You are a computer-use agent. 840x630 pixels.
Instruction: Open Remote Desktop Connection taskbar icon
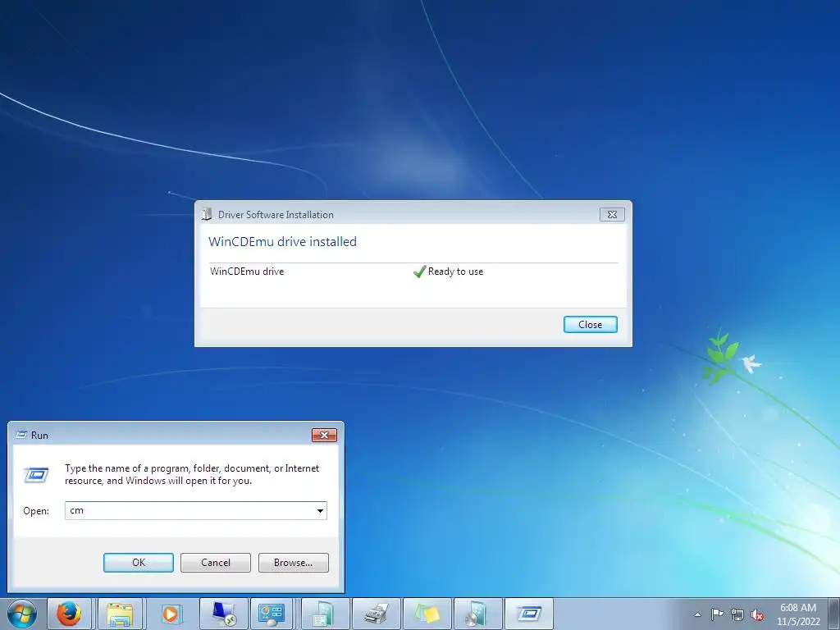point(223,614)
